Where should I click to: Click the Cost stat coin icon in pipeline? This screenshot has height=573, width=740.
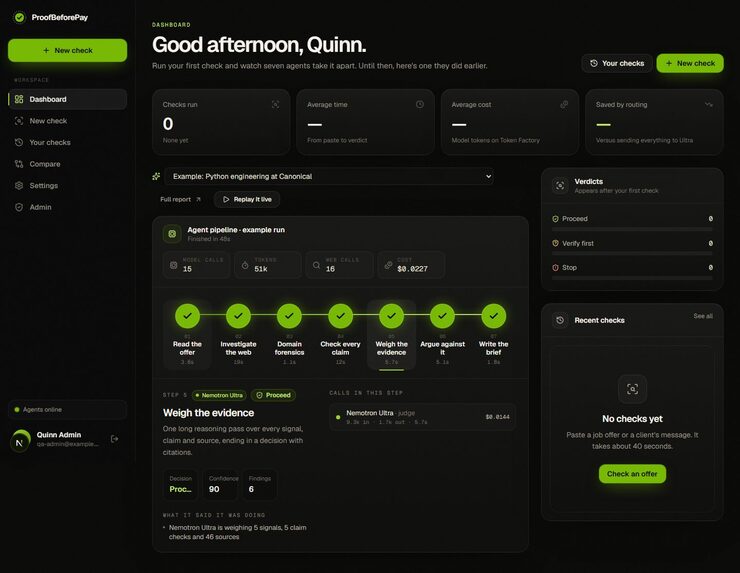[388, 265]
